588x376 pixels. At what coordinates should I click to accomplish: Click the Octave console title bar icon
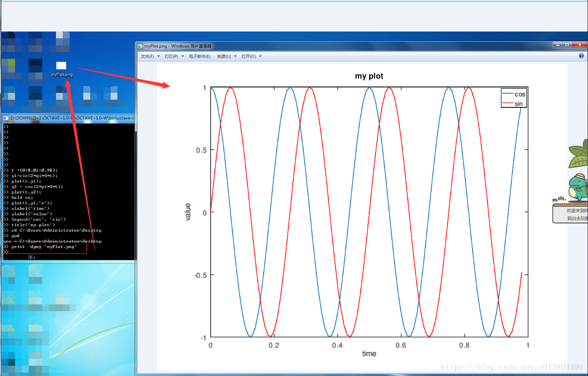6,118
